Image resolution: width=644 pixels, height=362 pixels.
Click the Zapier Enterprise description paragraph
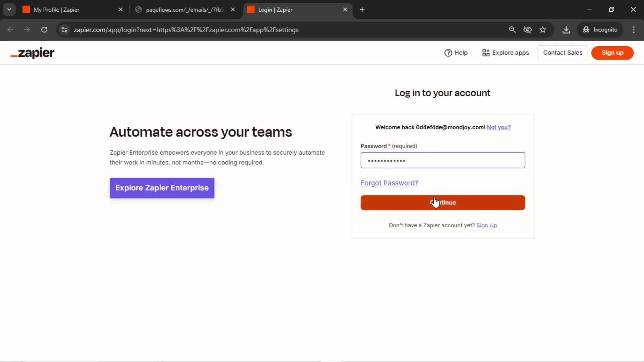pyautogui.click(x=217, y=158)
